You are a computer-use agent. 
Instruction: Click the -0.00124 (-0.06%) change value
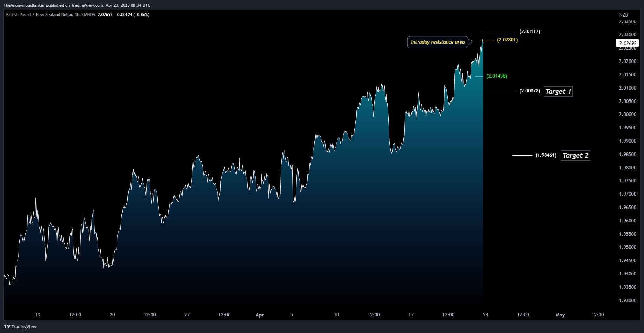132,15
